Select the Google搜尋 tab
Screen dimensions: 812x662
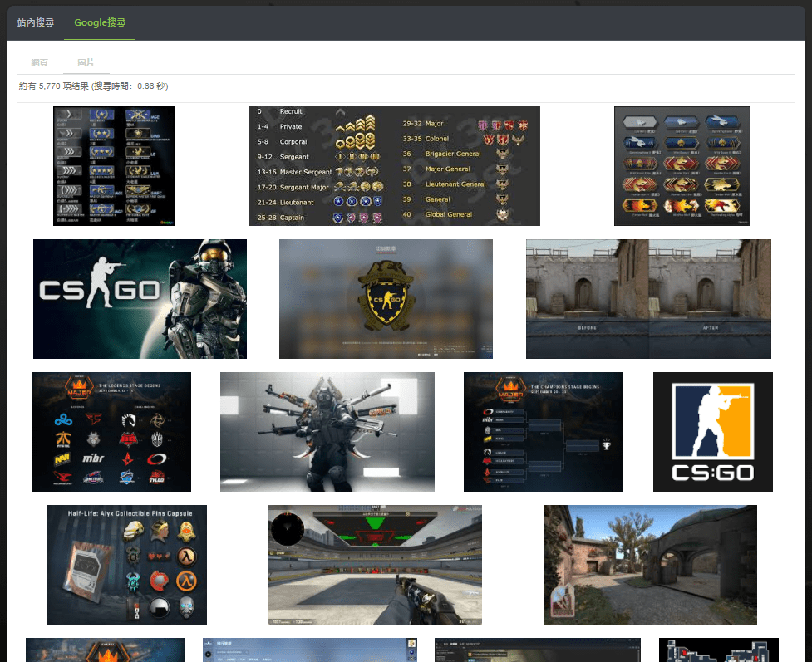click(100, 22)
